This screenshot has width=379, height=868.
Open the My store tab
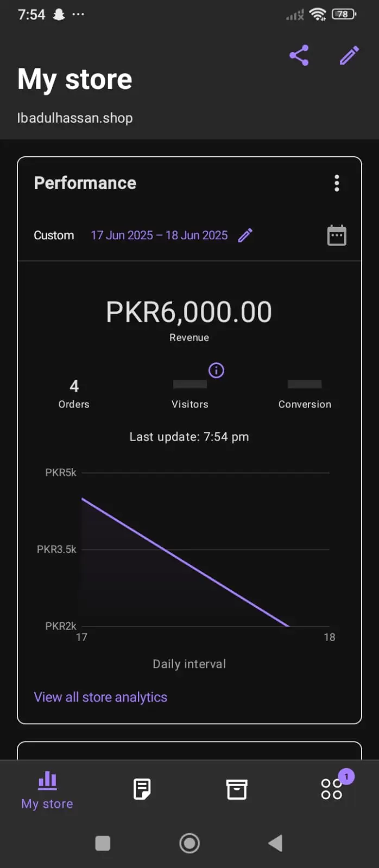(47, 789)
